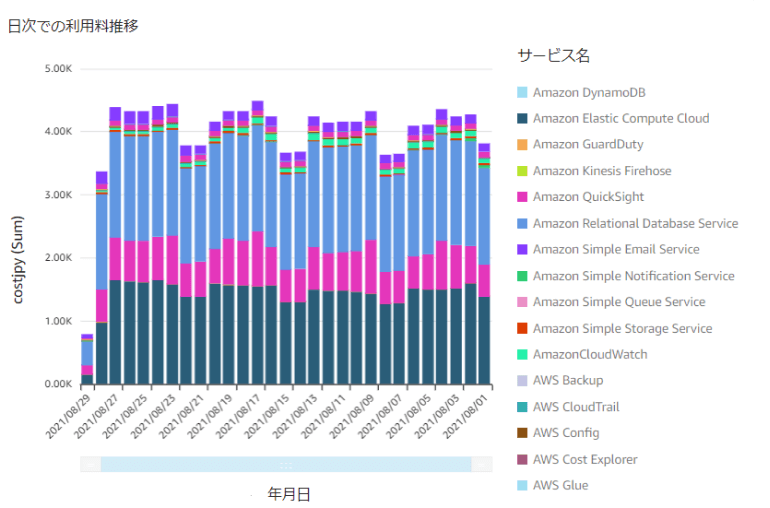Click Amazon Simple Email Service legend item
Image resolution: width=770 pixels, height=508 pixels.
(616, 249)
